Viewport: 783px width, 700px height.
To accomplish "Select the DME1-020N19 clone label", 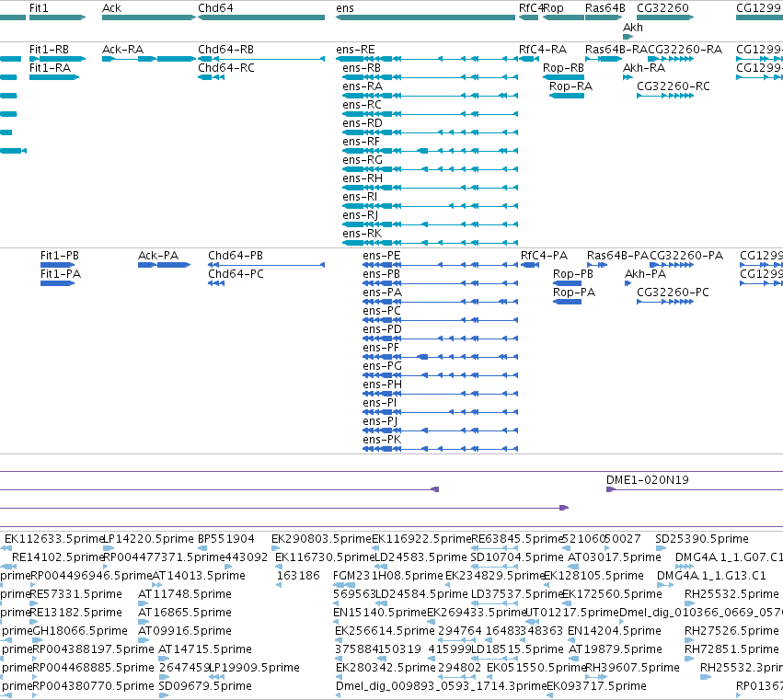I will (648, 480).
